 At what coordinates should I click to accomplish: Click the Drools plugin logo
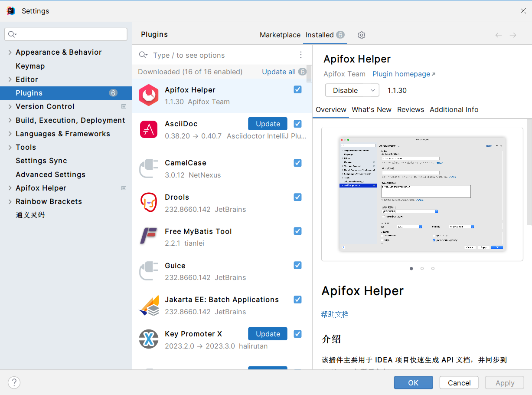[x=149, y=202]
